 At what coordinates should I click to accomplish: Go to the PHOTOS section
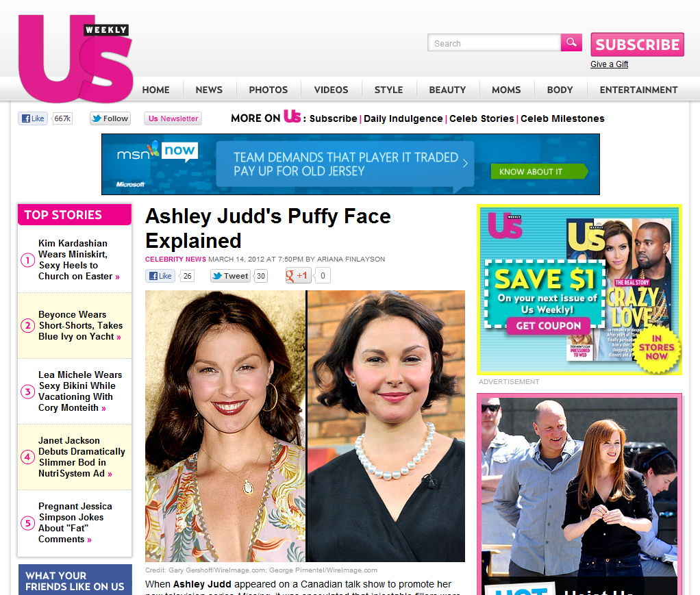(x=268, y=90)
